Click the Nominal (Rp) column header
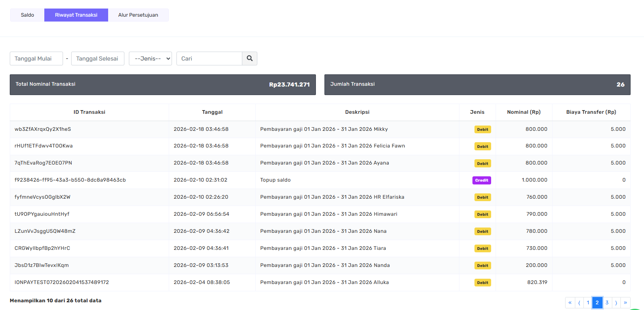 coord(524,112)
